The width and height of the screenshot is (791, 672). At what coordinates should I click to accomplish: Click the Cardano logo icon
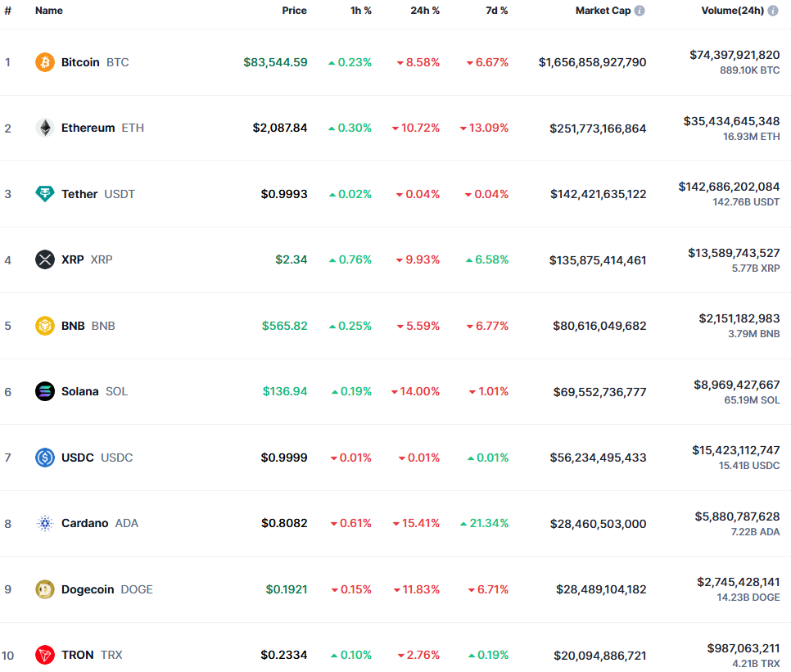[45, 523]
